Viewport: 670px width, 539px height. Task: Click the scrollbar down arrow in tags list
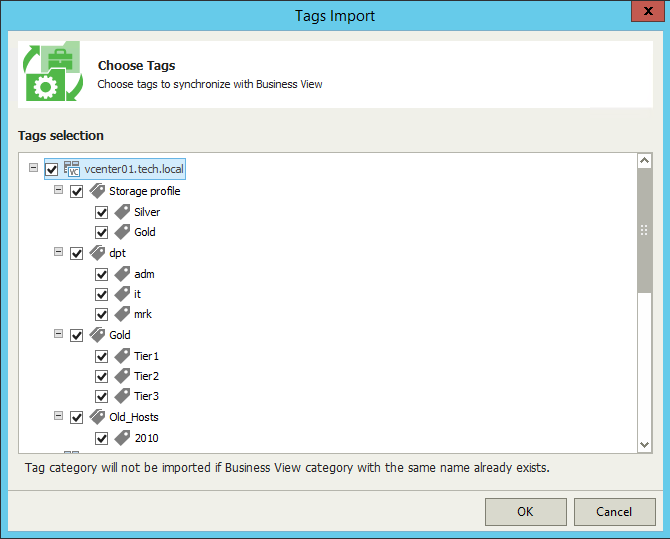click(x=644, y=445)
